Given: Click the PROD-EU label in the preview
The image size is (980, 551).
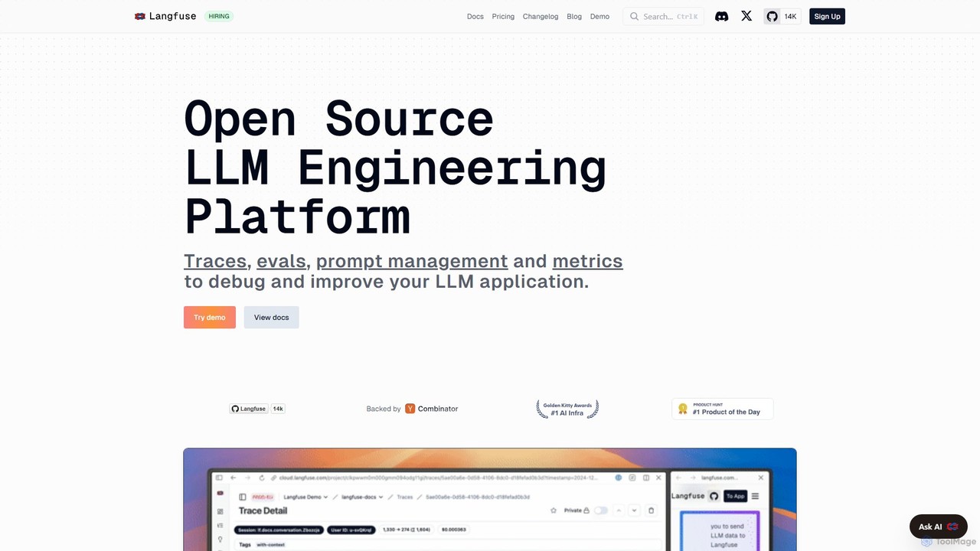Looking at the screenshot, I should (263, 497).
